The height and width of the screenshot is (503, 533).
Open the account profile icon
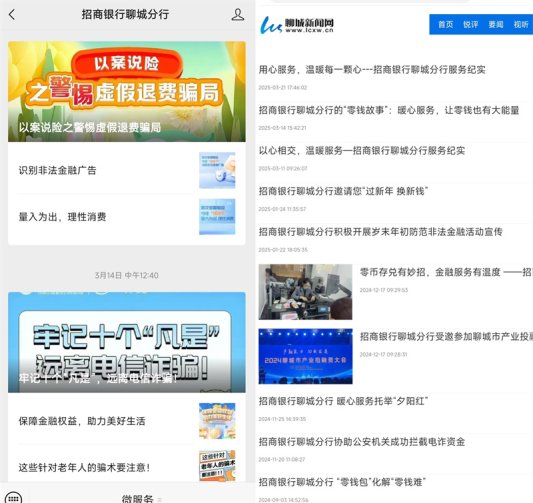(238, 15)
